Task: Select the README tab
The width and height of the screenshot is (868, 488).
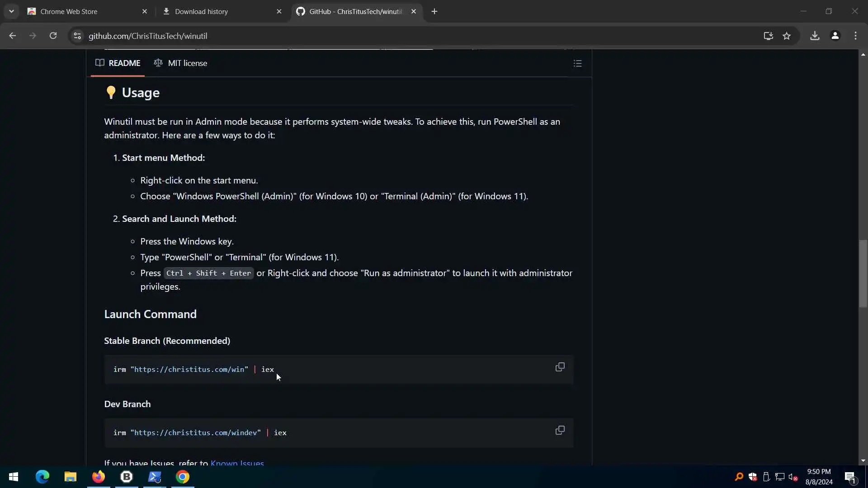Action: coord(118,63)
